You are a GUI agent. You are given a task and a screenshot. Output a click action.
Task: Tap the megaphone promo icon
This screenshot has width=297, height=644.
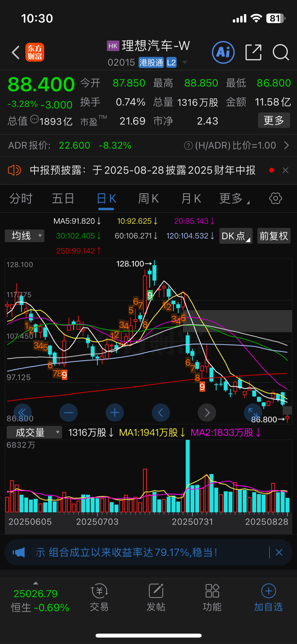[x=19, y=552]
